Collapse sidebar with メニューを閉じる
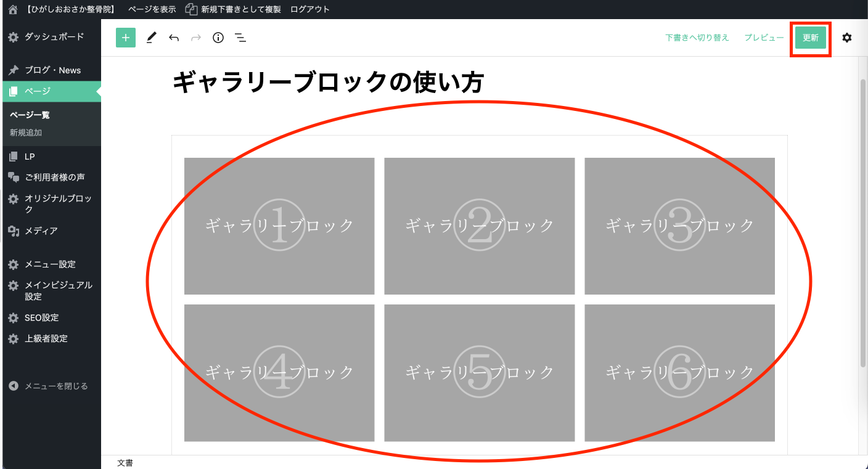This screenshot has width=868, height=469. 55,386
